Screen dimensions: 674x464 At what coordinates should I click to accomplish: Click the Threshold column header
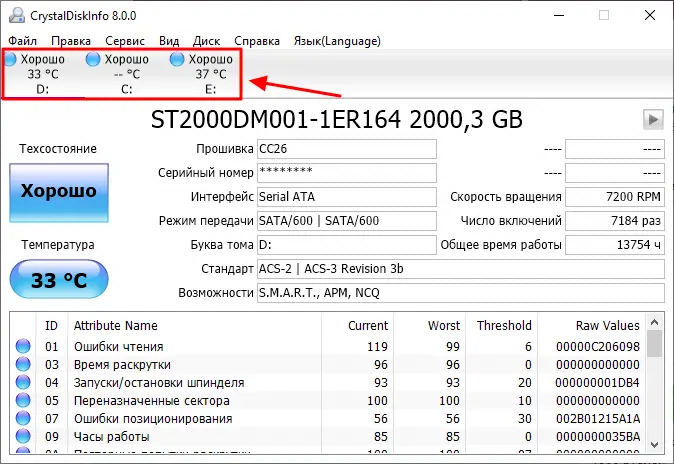pyautogui.click(x=504, y=325)
